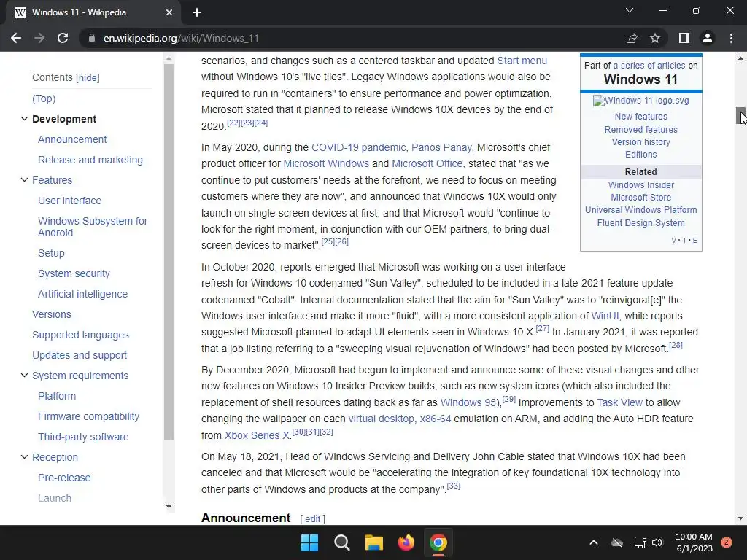The height and width of the screenshot is (560, 747).
Task: Go to Setup section
Action: point(52,253)
